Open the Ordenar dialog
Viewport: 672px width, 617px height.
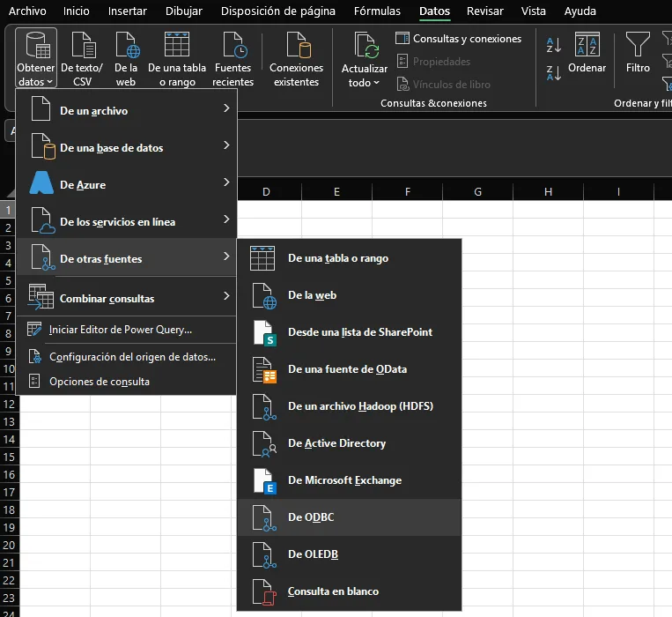tap(587, 53)
